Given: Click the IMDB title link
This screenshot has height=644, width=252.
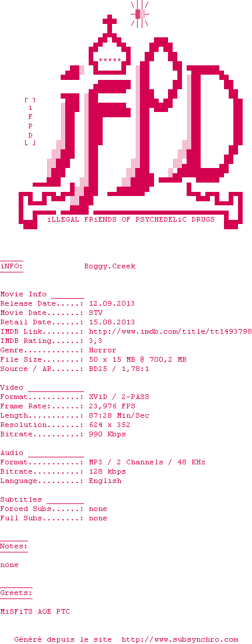Looking at the screenshot, I should point(170,331).
